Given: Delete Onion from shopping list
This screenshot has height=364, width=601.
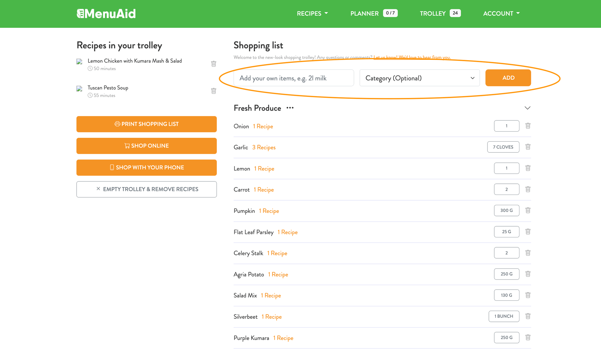Looking at the screenshot, I should 528,126.
